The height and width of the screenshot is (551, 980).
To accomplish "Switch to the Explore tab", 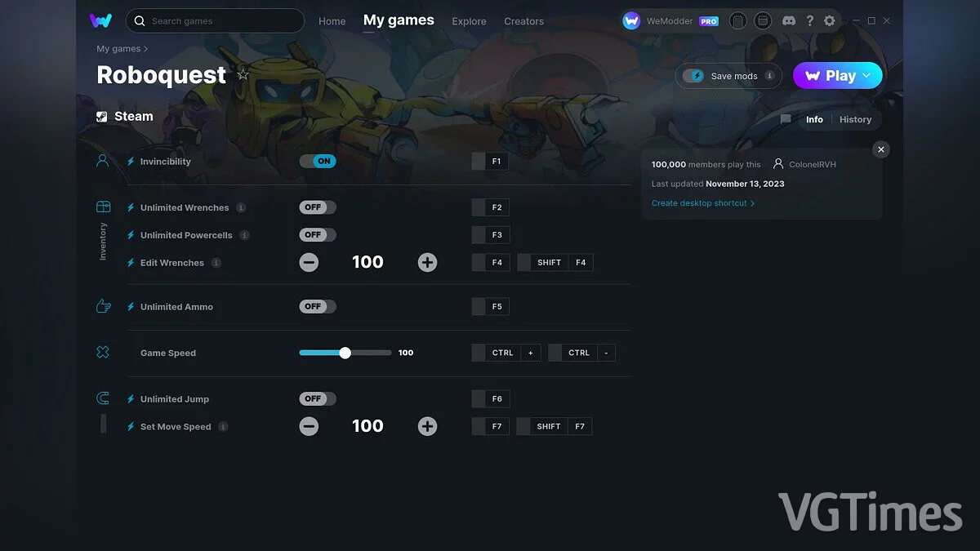I will 469,21.
